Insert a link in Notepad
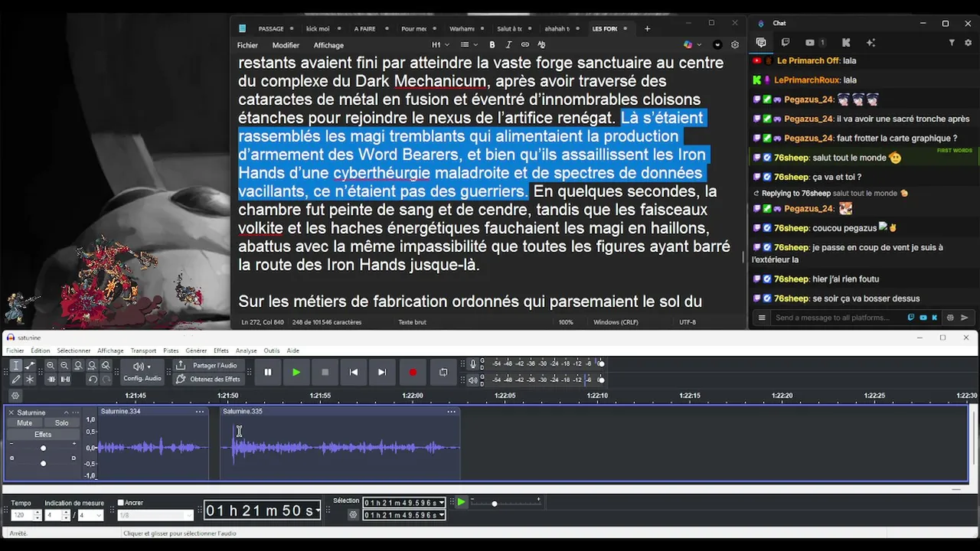The width and height of the screenshot is (980, 551). click(x=525, y=45)
